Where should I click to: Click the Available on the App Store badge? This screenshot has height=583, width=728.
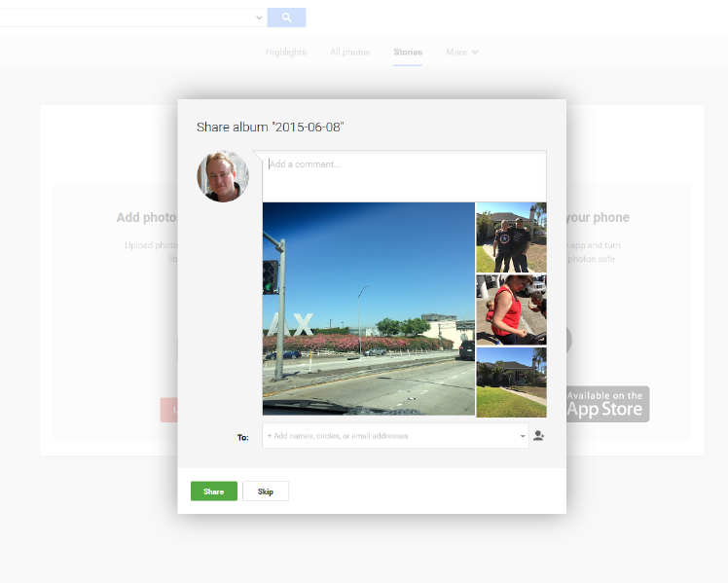point(607,404)
